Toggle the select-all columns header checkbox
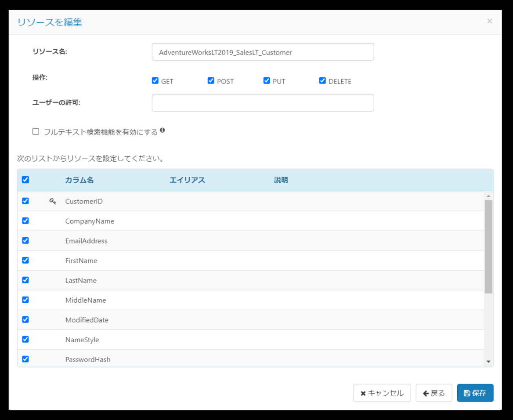The width and height of the screenshot is (513, 420). pos(25,180)
